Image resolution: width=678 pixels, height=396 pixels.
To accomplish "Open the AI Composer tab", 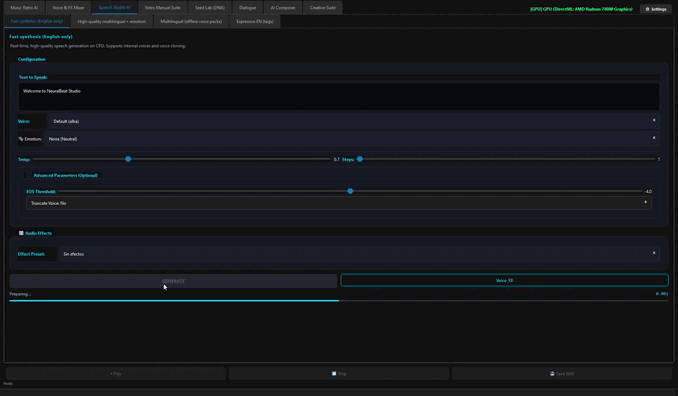I will [x=283, y=8].
